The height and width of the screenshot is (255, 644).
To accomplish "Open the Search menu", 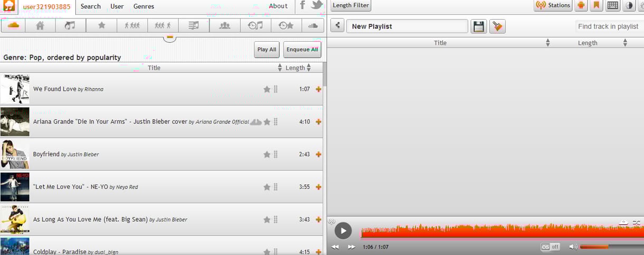I will click(91, 6).
